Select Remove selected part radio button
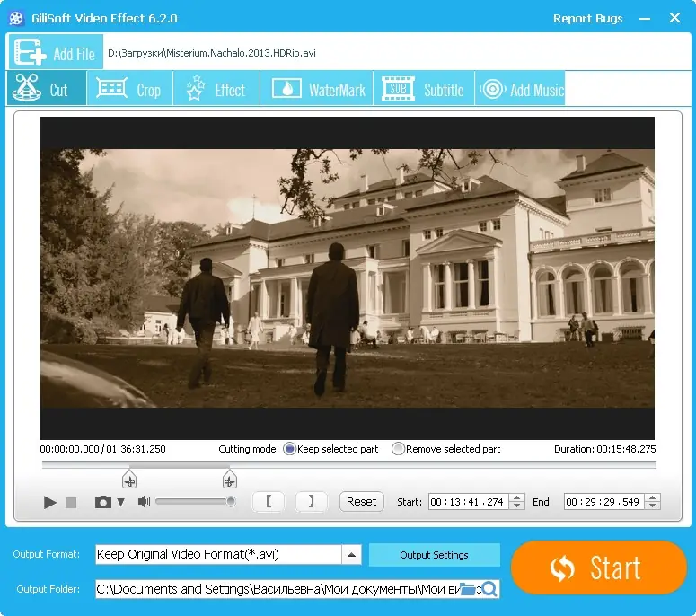The image size is (696, 616). [398, 449]
